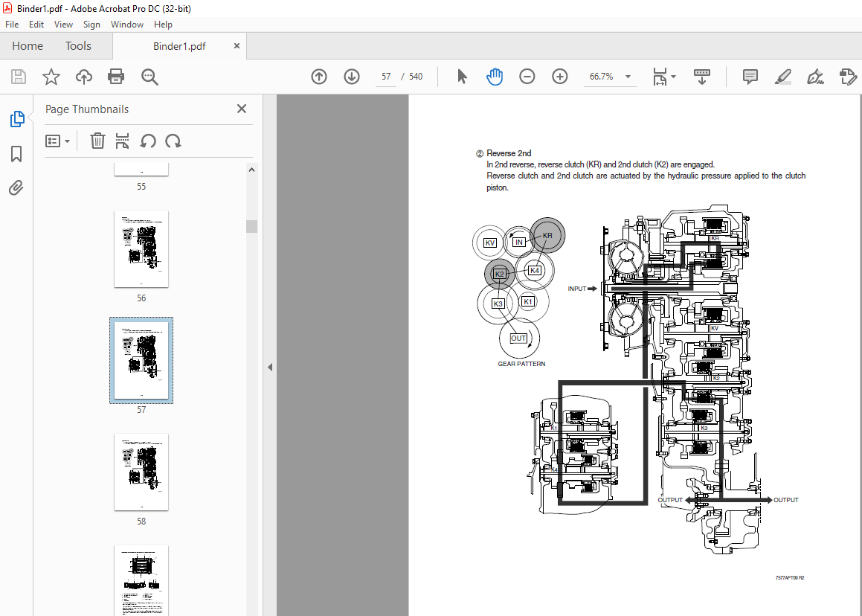Click the Page Thumbnails panel icon

point(17,119)
